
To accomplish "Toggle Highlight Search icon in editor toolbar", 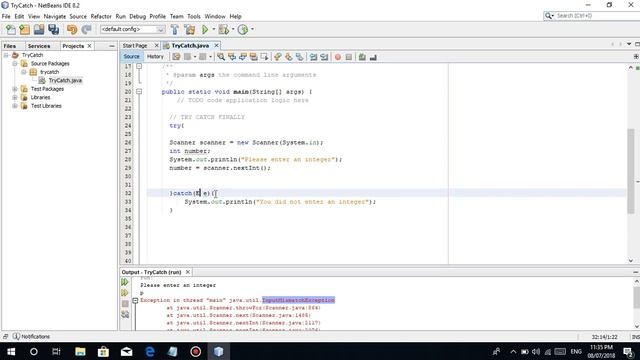I will pos(253,57).
